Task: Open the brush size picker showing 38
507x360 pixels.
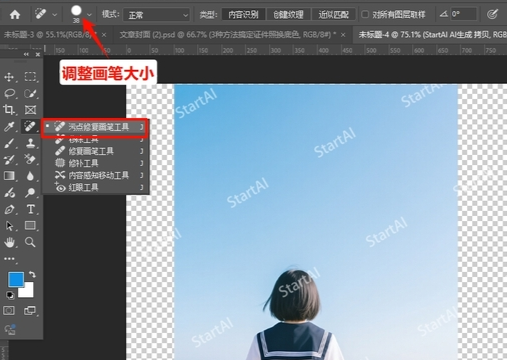Action: click(x=89, y=14)
